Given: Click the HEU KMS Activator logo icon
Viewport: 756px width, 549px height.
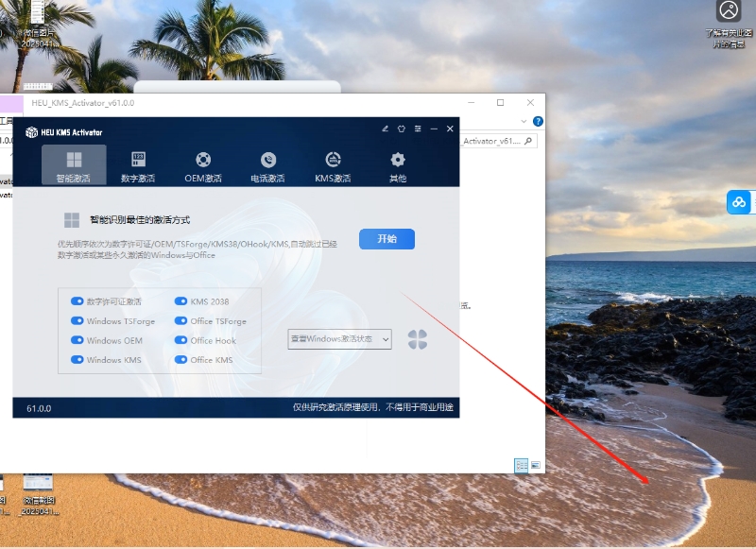Looking at the screenshot, I should coord(31,132).
